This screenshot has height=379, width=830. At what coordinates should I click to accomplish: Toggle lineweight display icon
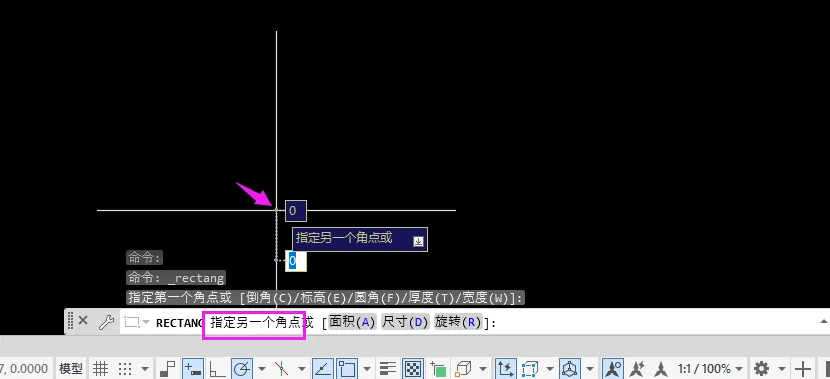tap(388, 368)
